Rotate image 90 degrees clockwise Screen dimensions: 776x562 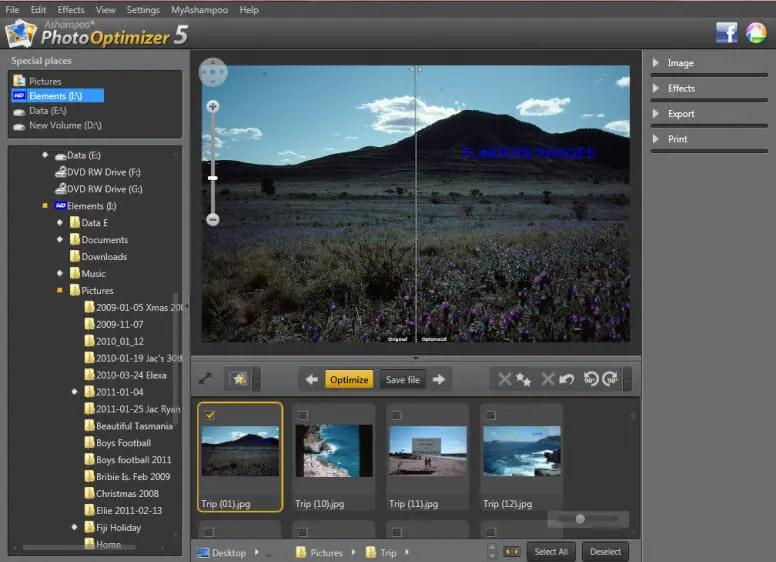tap(610, 379)
